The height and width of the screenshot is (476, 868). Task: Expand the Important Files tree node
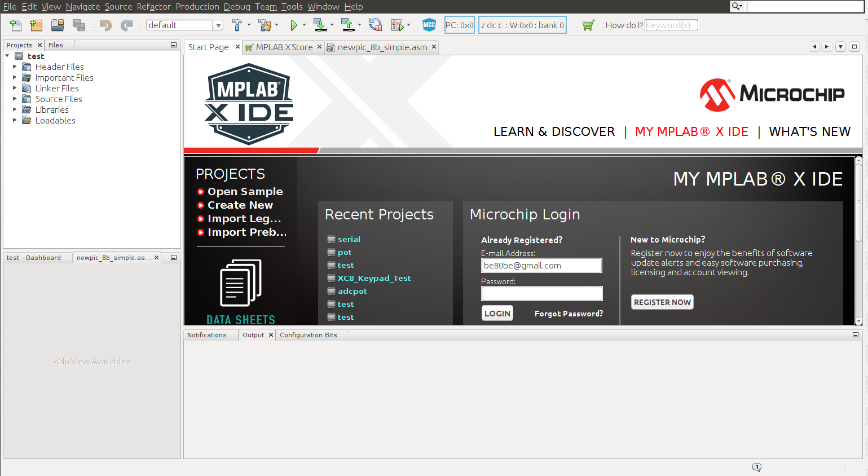tap(15, 77)
